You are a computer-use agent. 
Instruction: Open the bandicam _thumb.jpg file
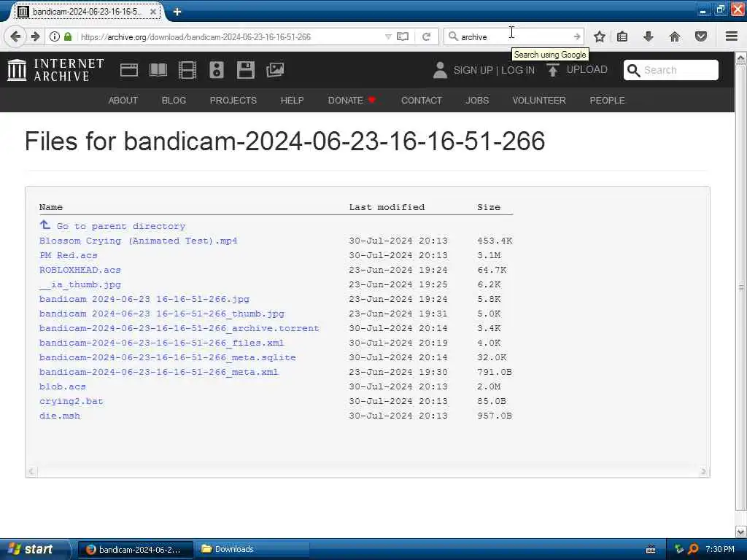click(162, 314)
